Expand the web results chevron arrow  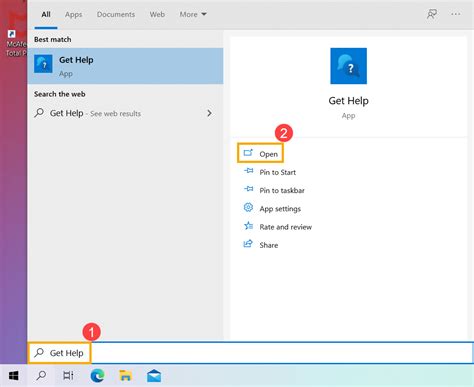pyautogui.click(x=209, y=113)
